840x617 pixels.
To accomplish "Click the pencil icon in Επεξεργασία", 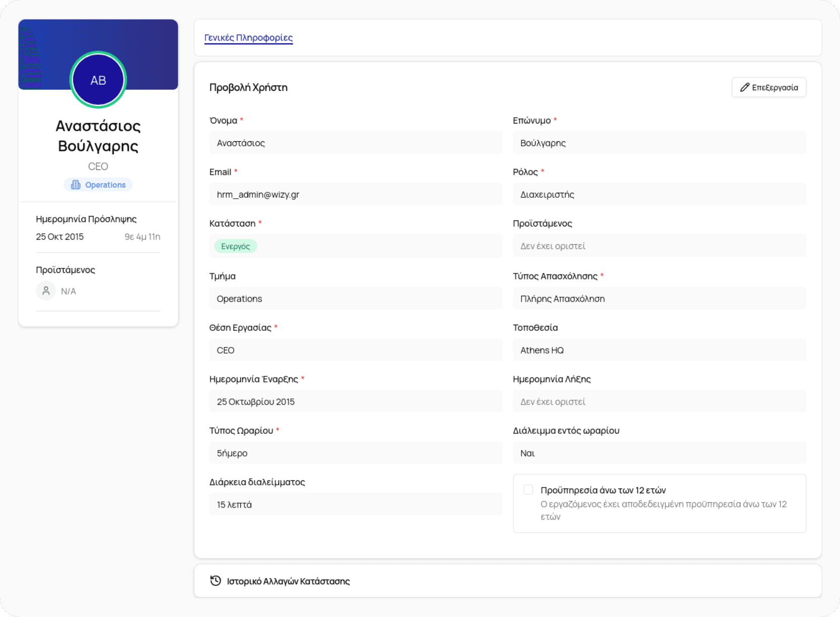I will (744, 87).
